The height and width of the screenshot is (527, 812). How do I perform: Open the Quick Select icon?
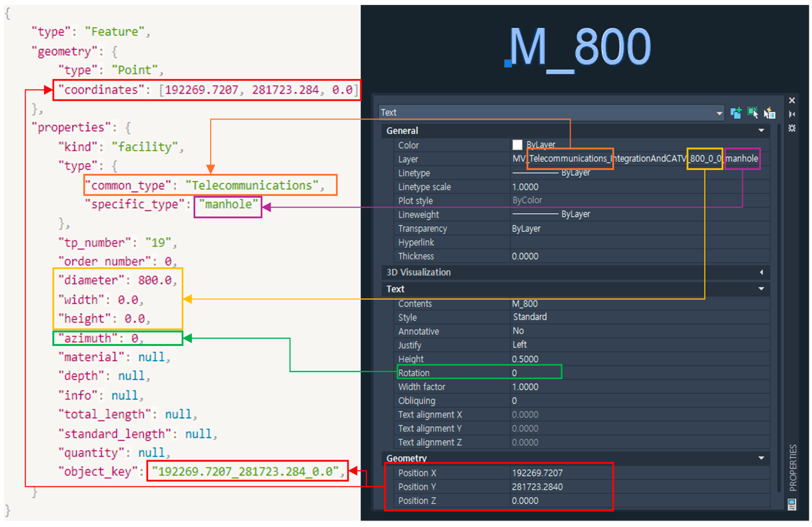[769, 113]
